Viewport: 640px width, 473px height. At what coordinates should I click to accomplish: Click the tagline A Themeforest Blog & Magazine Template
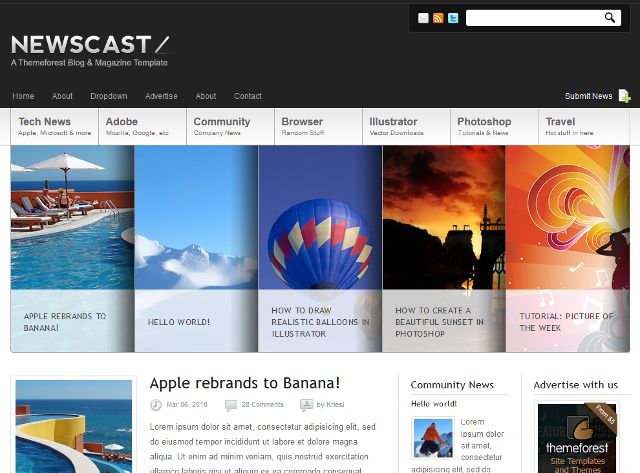[89, 63]
